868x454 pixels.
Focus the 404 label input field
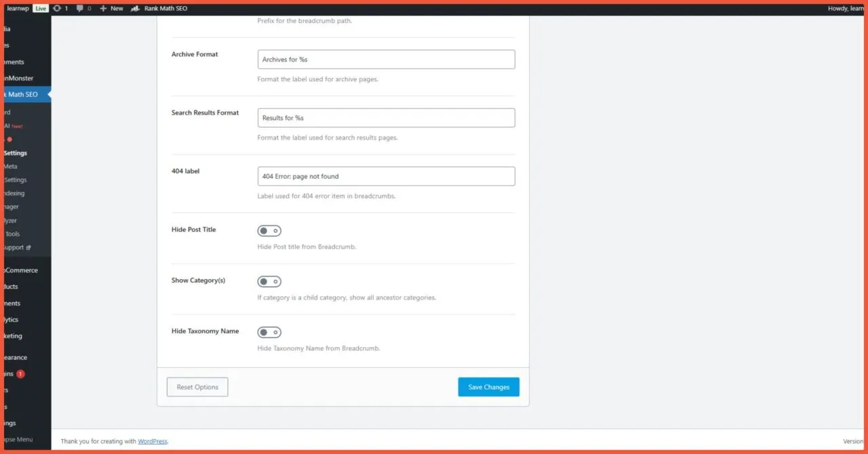click(386, 176)
